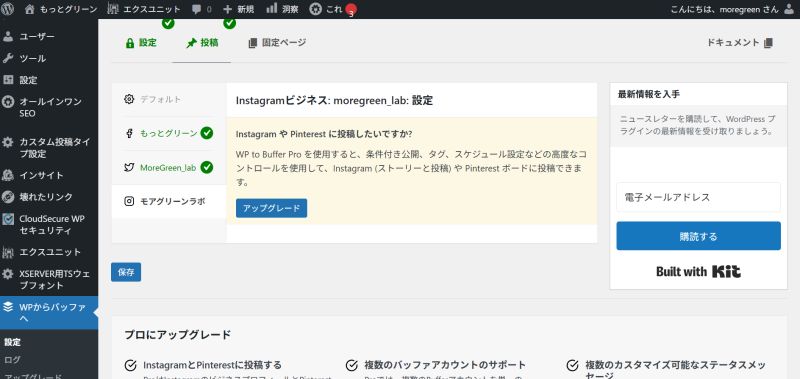The height and width of the screenshot is (379, 800).
Task: Click heading Instagramビジネス: moregreen_lab: 設定
Action: click(x=334, y=100)
